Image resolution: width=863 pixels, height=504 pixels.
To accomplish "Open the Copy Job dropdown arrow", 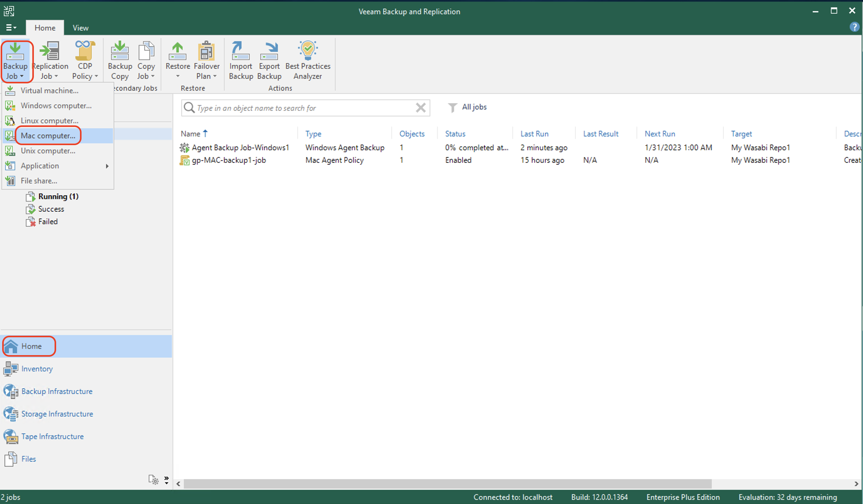I will 153,76.
